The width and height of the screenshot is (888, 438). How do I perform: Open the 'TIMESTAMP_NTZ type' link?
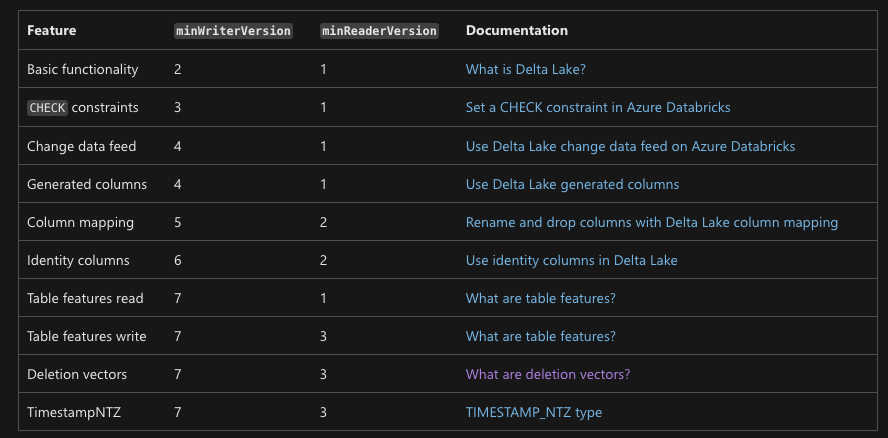533,413
